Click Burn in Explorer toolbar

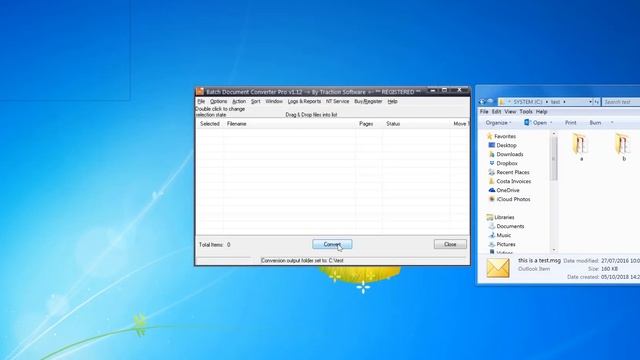[595, 122]
